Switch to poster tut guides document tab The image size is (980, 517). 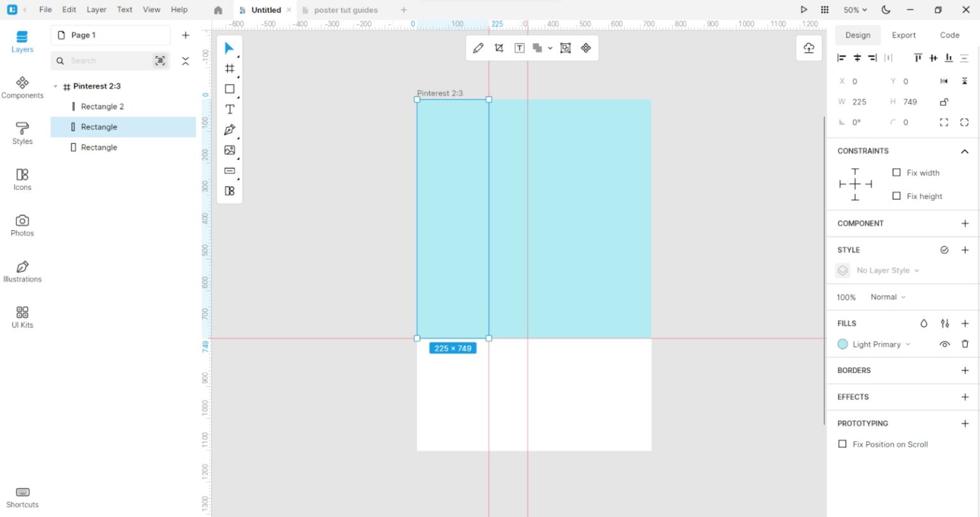coord(345,10)
